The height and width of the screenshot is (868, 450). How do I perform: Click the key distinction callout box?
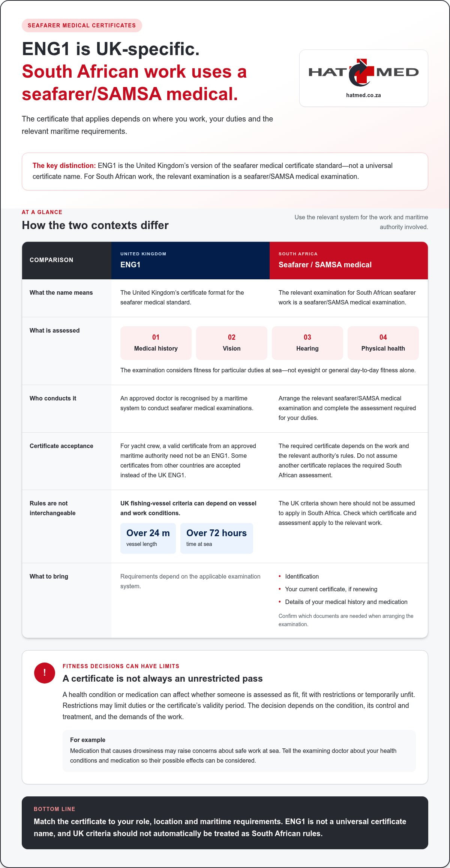click(225, 171)
